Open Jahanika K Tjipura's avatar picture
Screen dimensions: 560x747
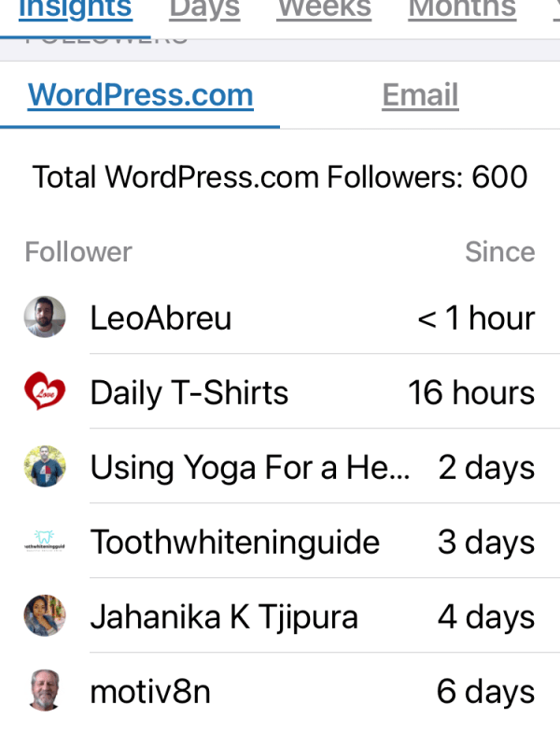45,616
